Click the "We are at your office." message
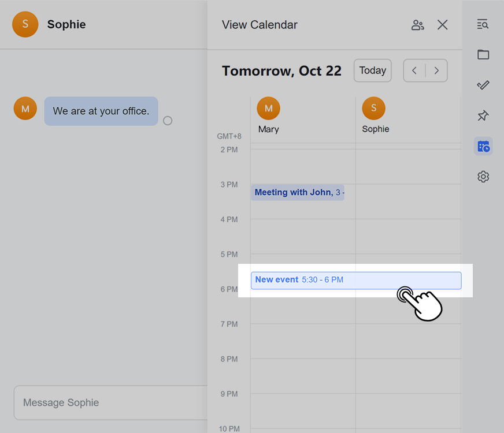This screenshot has width=504, height=433. pyautogui.click(x=101, y=111)
